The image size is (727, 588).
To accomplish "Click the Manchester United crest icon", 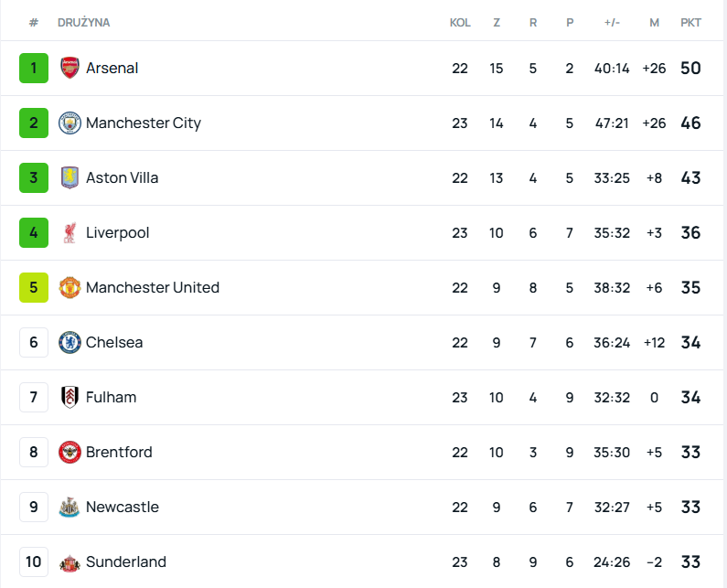I will pyautogui.click(x=69, y=287).
